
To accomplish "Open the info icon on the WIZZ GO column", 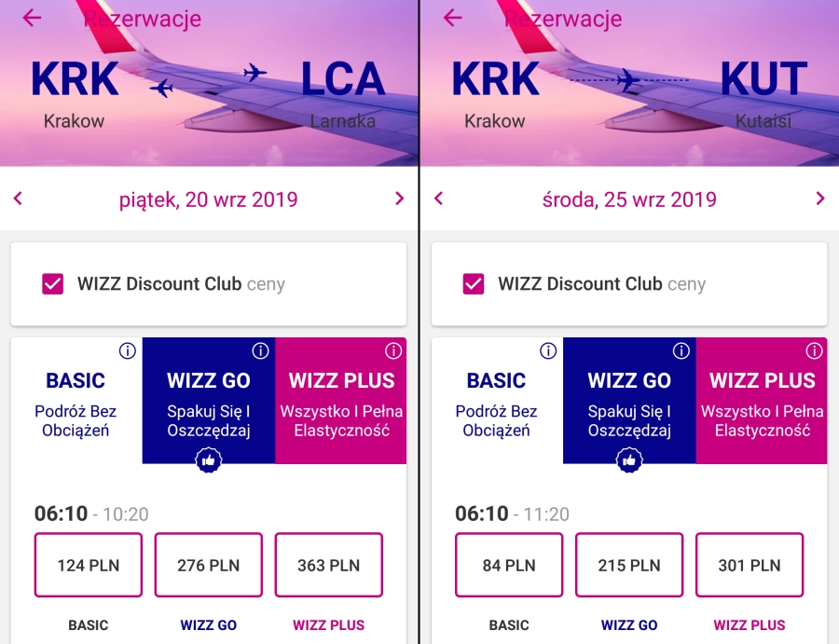I will tap(260, 351).
